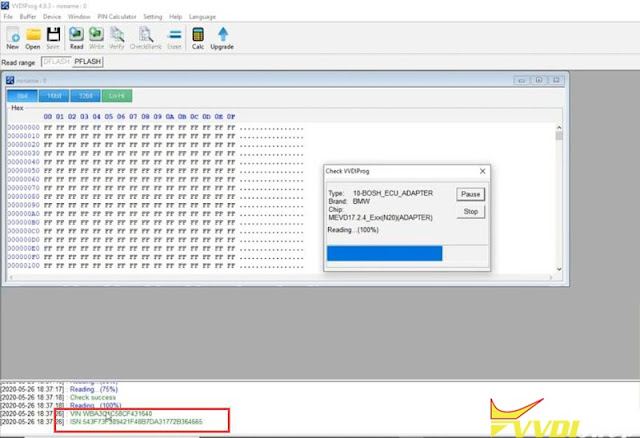Start reading with the Read icon
The height and width of the screenshot is (438, 640).
click(x=76, y=38)
